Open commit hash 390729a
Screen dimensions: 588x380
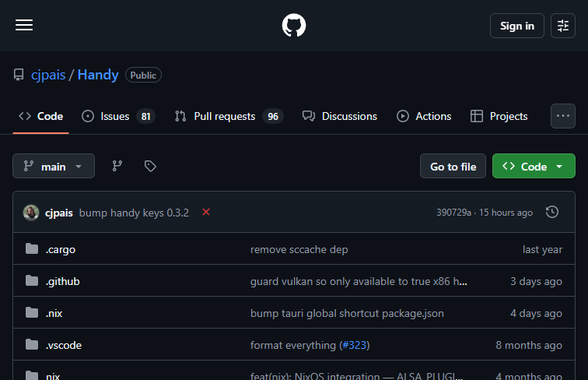pyautogui.click(x=453, y=213)
